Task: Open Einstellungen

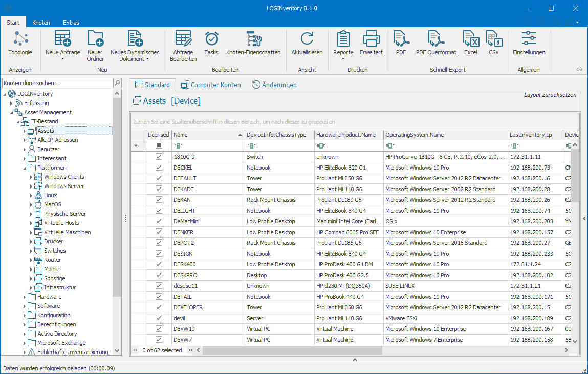Action: 529,43
